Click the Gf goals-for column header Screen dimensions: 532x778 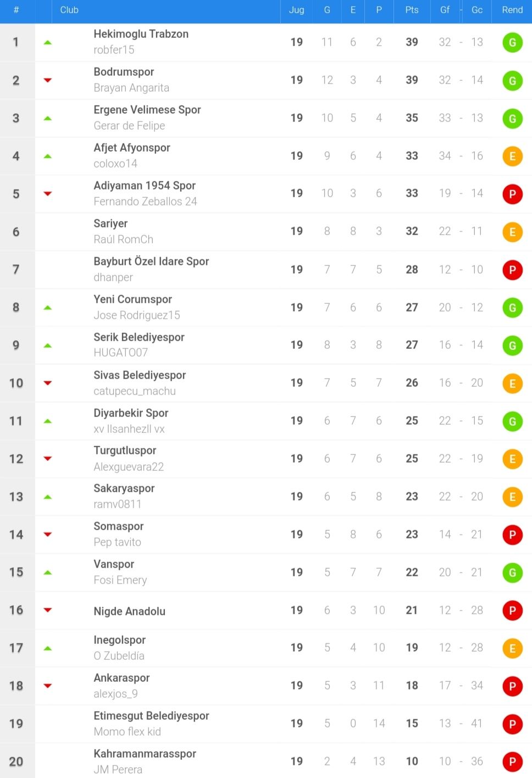click(x=445, y=10)
